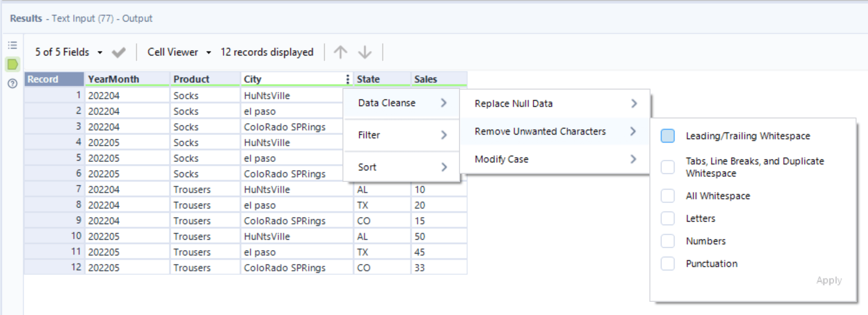
Task: Open the Filter menu item
Action: (x=402, y=135)
